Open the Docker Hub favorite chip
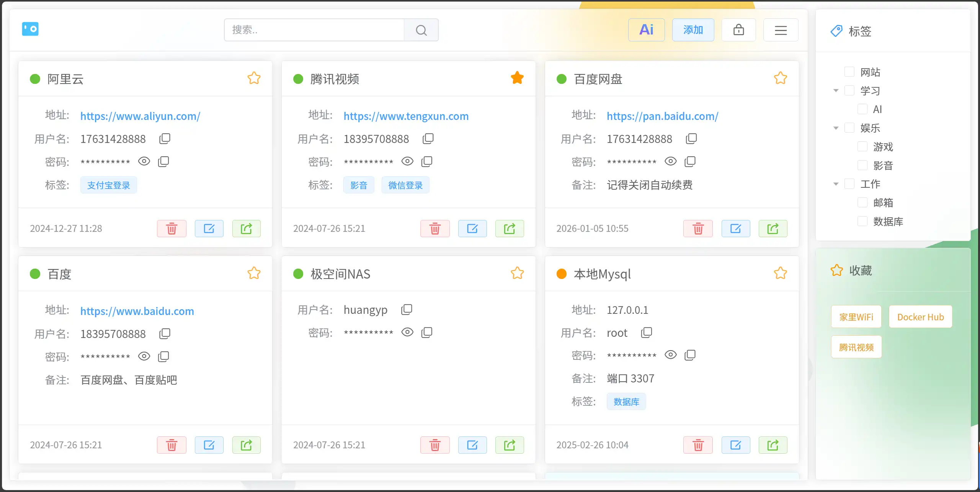Image resolution: width=980 pixels, height=492 pixels. click(920, 317)
